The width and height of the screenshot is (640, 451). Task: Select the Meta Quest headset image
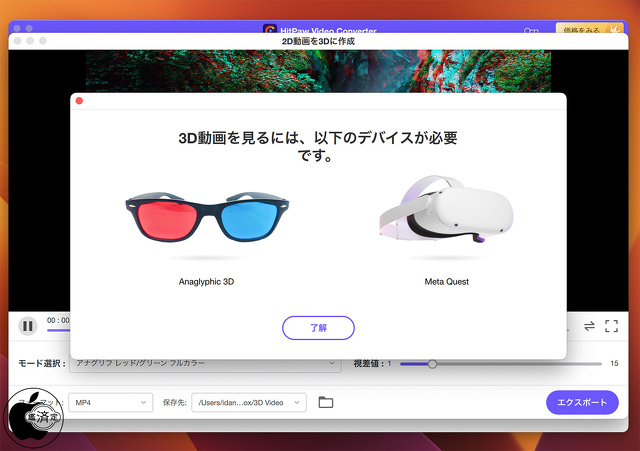(446, 209)
